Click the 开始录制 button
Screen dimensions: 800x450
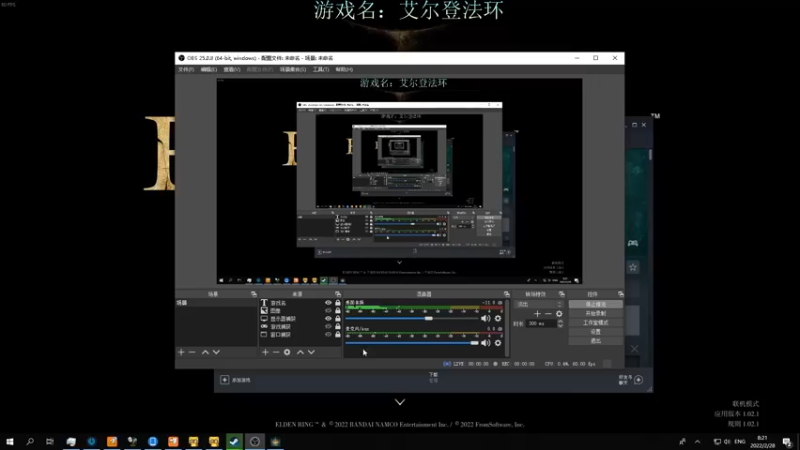(595, 313)
